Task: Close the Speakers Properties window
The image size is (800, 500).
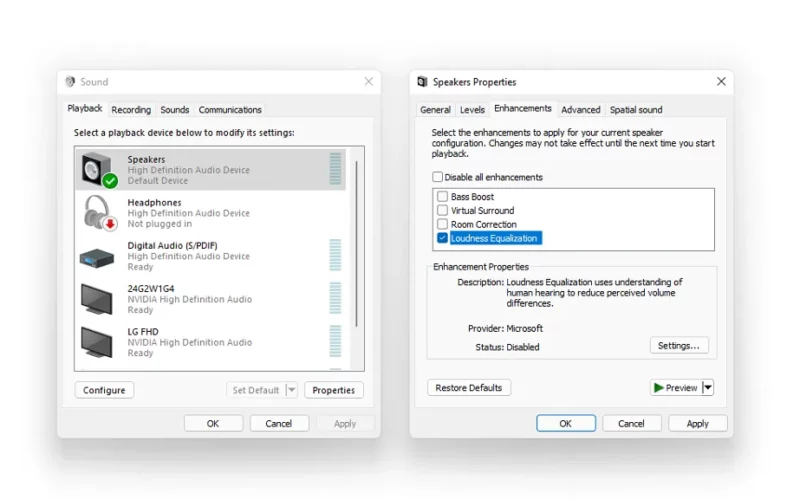Action: pos(721,82)
